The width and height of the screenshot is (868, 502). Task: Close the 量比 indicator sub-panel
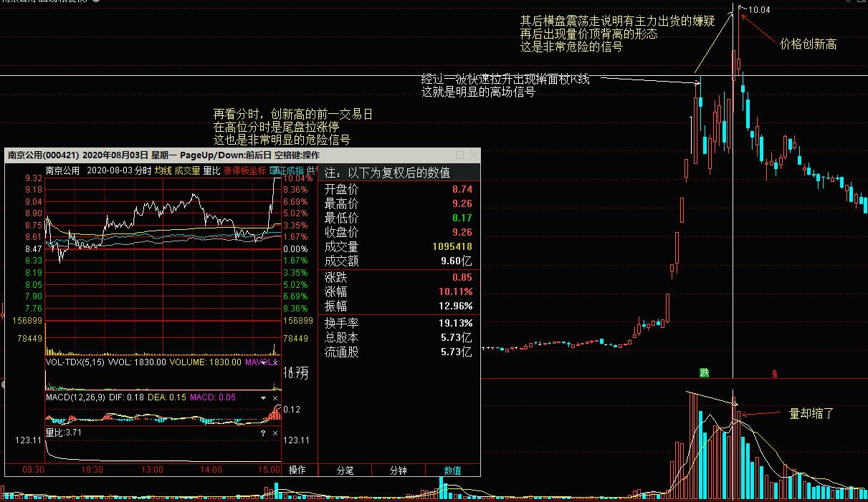tap(275, 433)
